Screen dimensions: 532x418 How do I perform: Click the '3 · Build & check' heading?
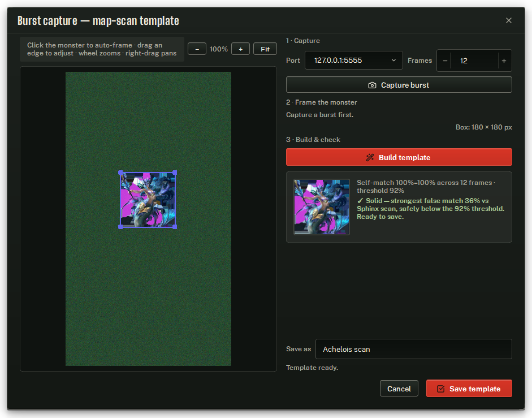[x=313, y=140]
